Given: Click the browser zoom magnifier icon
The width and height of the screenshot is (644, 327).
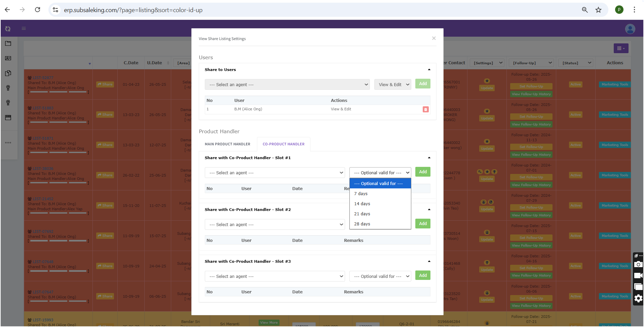Looking at the screenshot, I should pos(585,10).
